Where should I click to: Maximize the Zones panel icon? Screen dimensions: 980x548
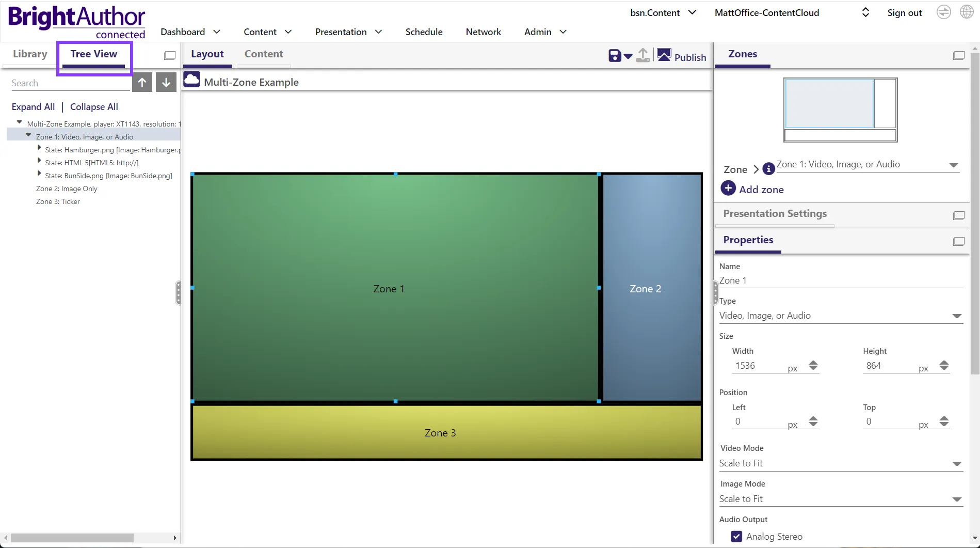coord(959,55)
